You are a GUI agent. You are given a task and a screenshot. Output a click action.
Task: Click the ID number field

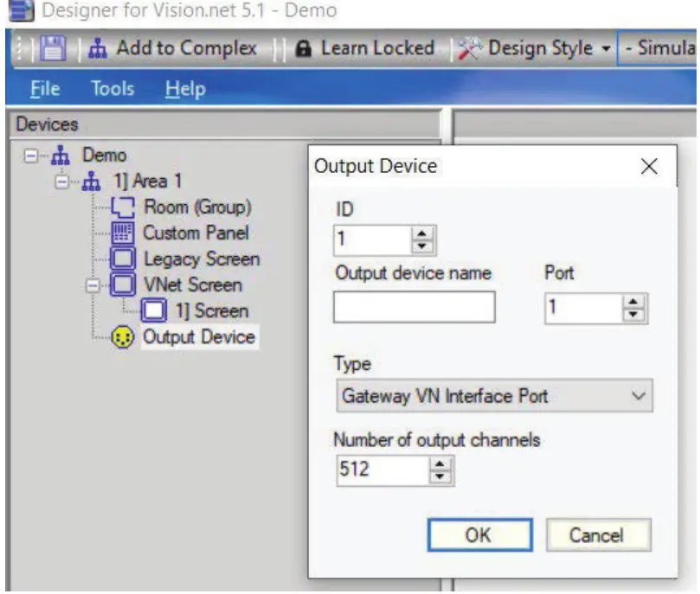point(373,240)
